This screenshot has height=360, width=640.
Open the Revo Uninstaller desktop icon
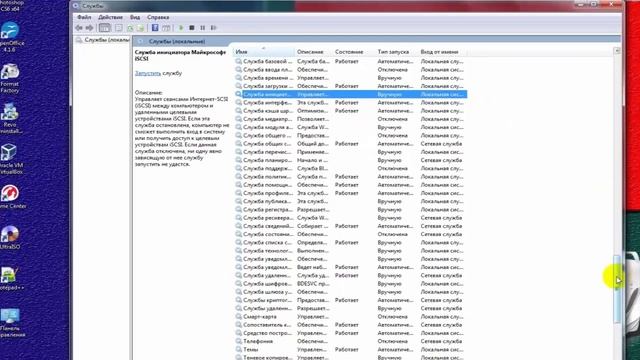point(10,118)
